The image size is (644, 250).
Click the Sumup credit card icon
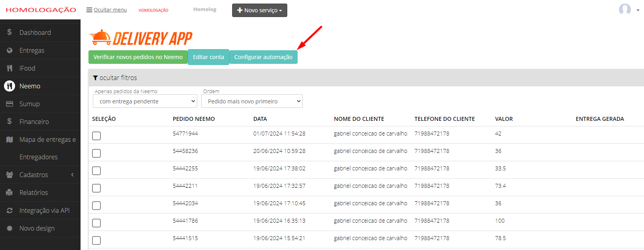[x=10, y=104]
